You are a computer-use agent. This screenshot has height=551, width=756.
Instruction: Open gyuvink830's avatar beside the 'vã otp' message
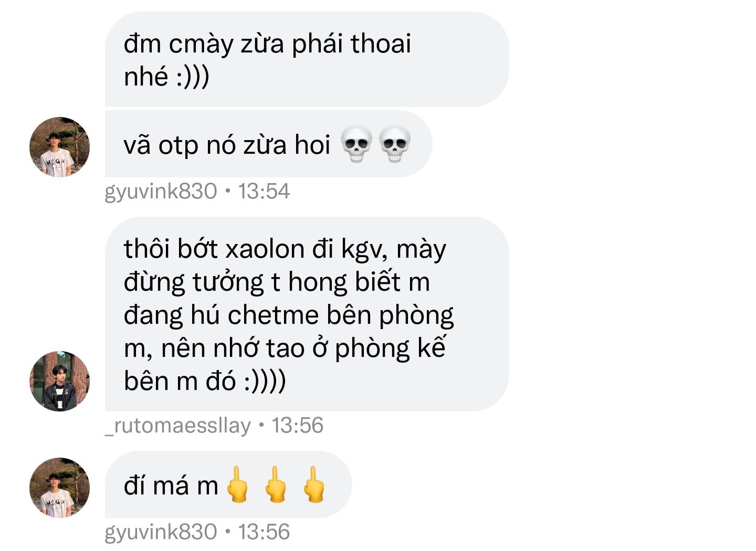[x=59, y=147]
